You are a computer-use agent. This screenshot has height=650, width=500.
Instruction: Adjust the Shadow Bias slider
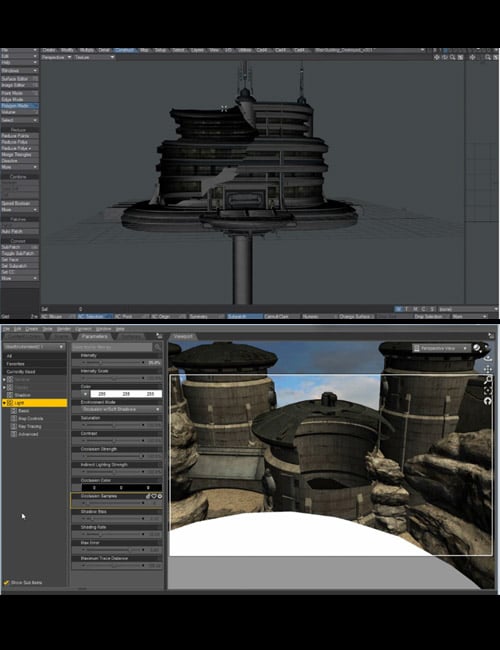pyautogui.click(x=113, y=519)
